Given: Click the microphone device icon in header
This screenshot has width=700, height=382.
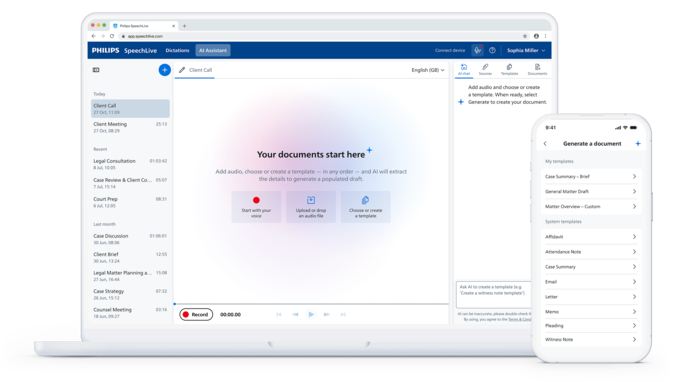Looking at the screenshot, I should (x=478, y=50).
